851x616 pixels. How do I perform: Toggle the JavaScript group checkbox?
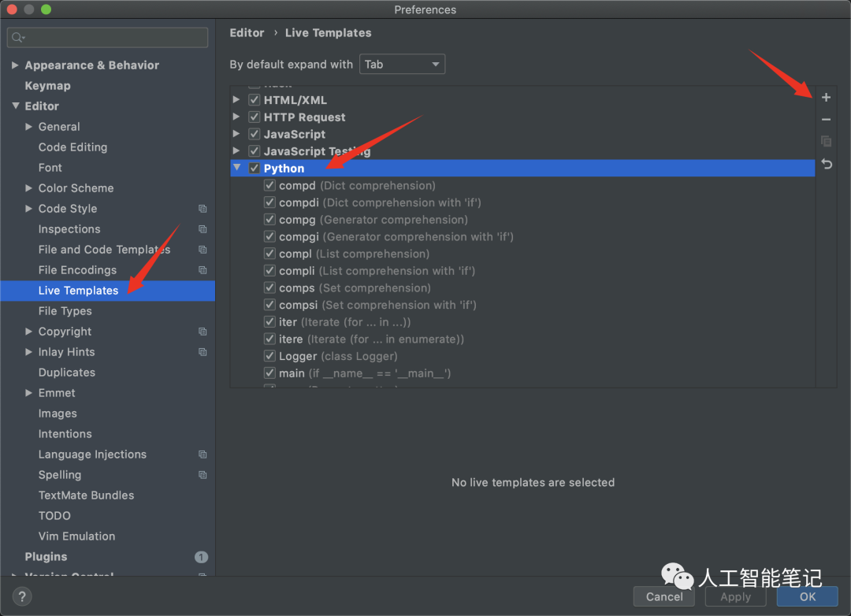(x=254, y=134)
